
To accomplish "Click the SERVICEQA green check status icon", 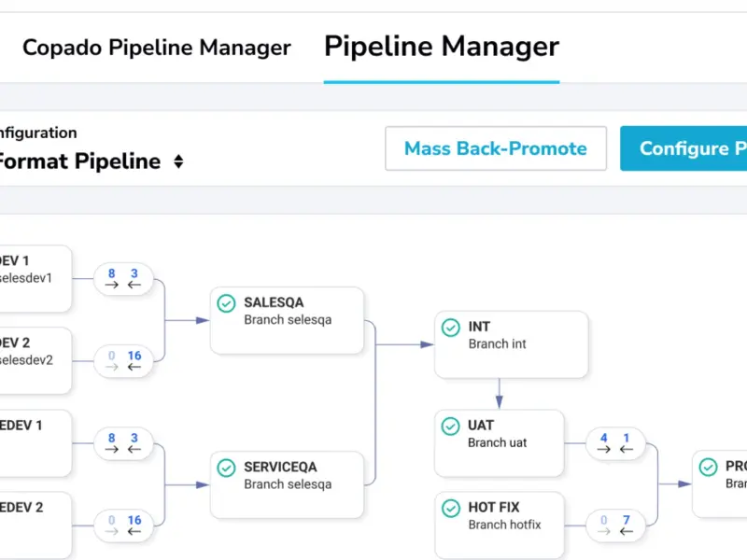I will (x=226, y=468).
